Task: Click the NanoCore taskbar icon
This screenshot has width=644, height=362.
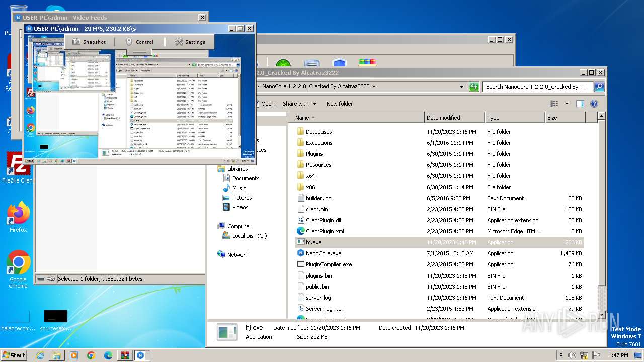Action: (140, 355)
